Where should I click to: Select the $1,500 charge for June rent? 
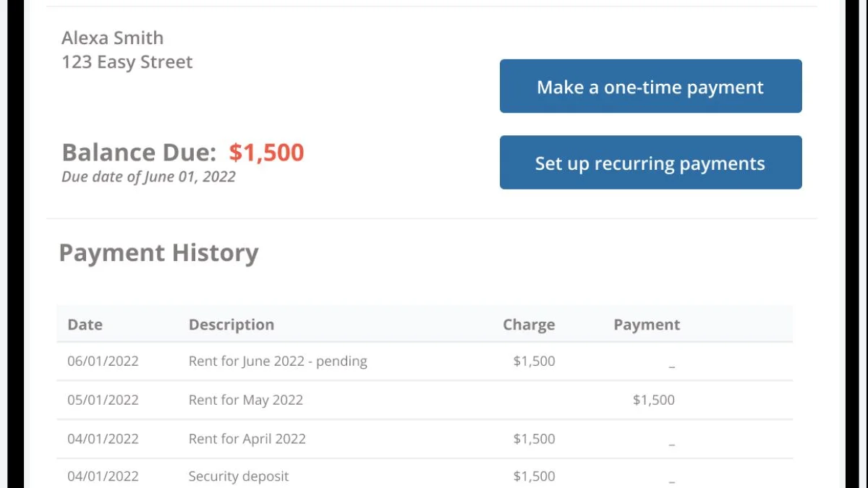[534, 361]
